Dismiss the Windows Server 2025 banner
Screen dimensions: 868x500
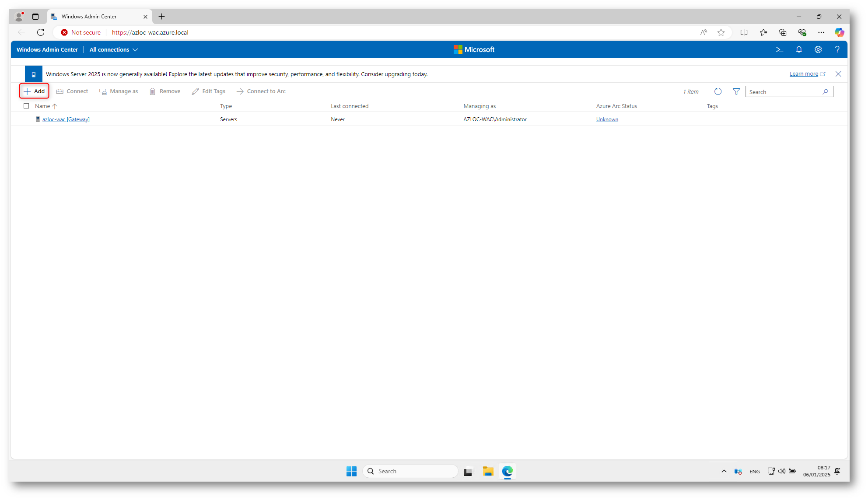click(838, 74)
